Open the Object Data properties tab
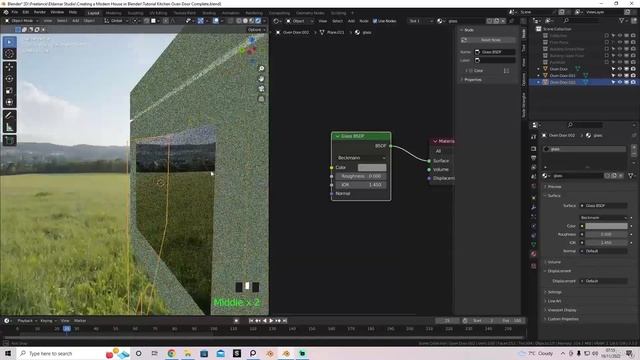The width and height of the screenshot is (640, 360). click(x=533, y=244)
